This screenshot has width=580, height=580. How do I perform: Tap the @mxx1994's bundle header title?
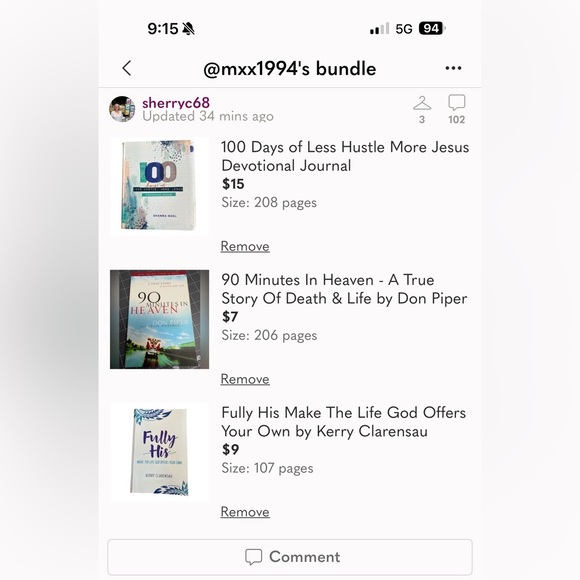290,69
